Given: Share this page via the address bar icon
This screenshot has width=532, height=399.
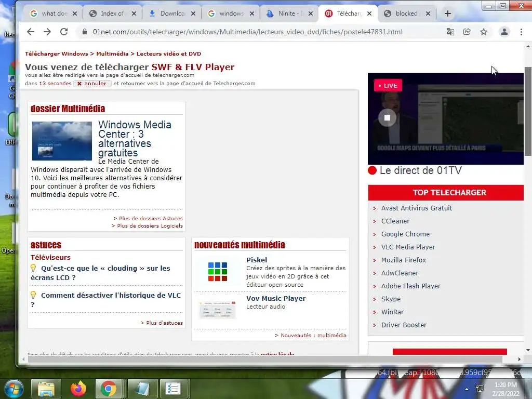Looking at the screenshot, I should pyautogui.click(x=467, y=32).
